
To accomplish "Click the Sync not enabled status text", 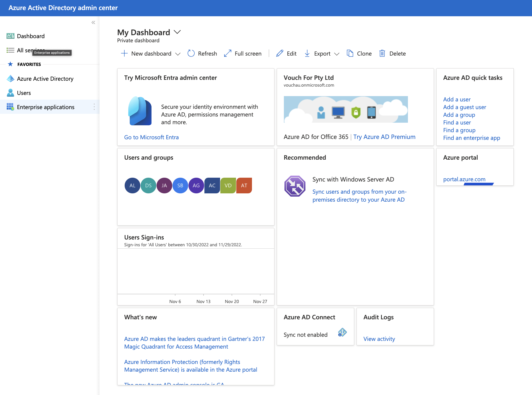I will tap(305, 335).
